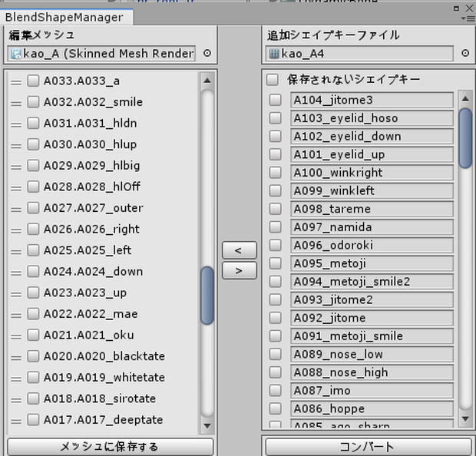This screenshot has height=456, width=476.
Task: Open object picker for kao_A4 file field
Action: pyautogui.click(x=465, y=54)
